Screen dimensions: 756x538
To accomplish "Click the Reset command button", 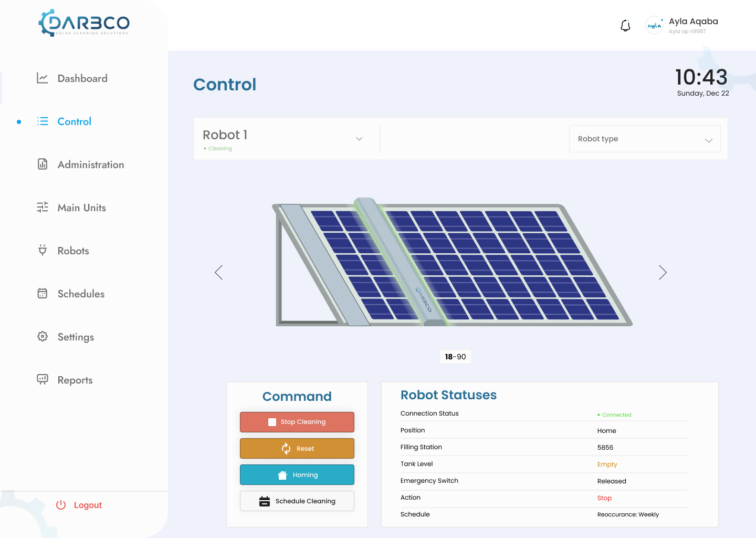I will (297, 448).
